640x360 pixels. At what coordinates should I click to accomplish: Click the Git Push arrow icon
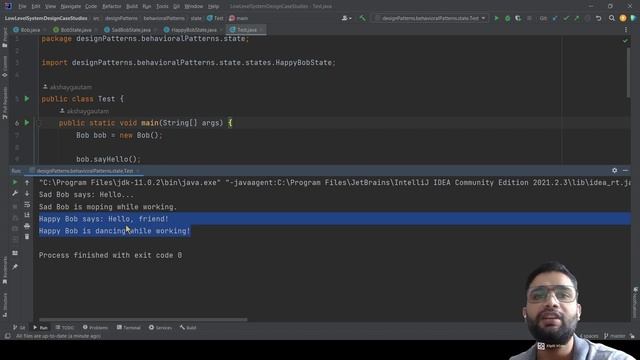[x=577, y=18]
